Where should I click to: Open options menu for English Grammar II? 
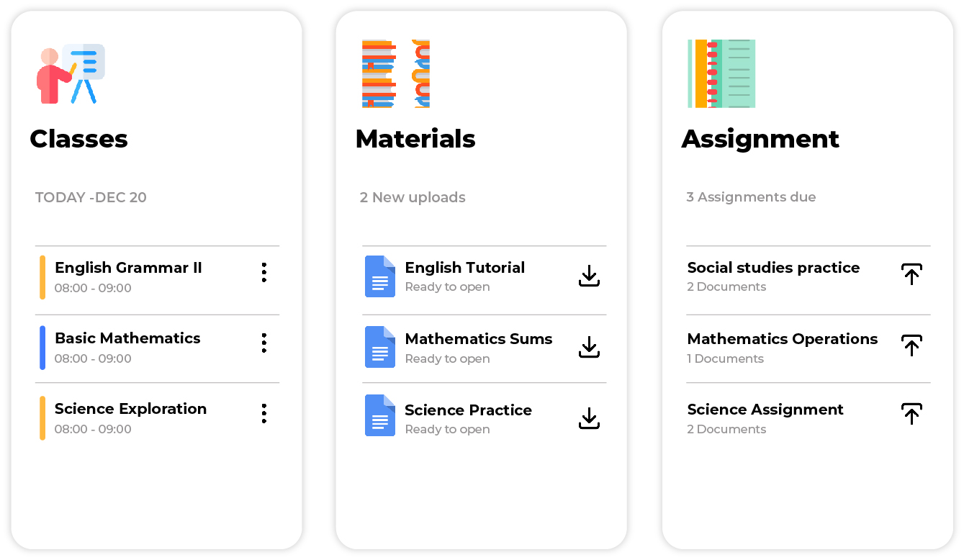264,272
